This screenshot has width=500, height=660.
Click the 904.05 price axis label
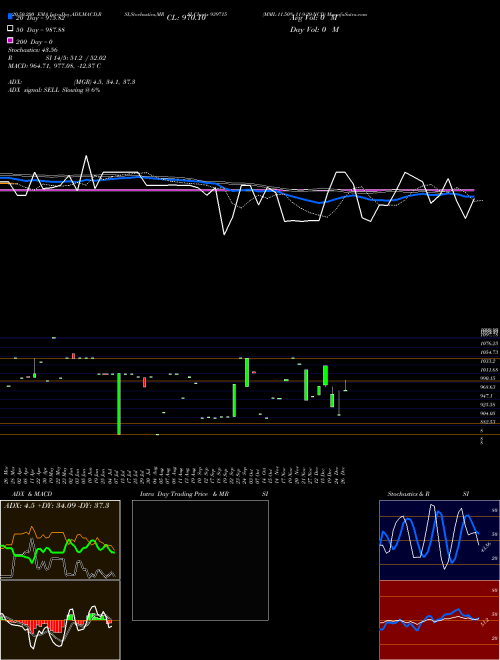pyautogui.click(x=489, y=413)
